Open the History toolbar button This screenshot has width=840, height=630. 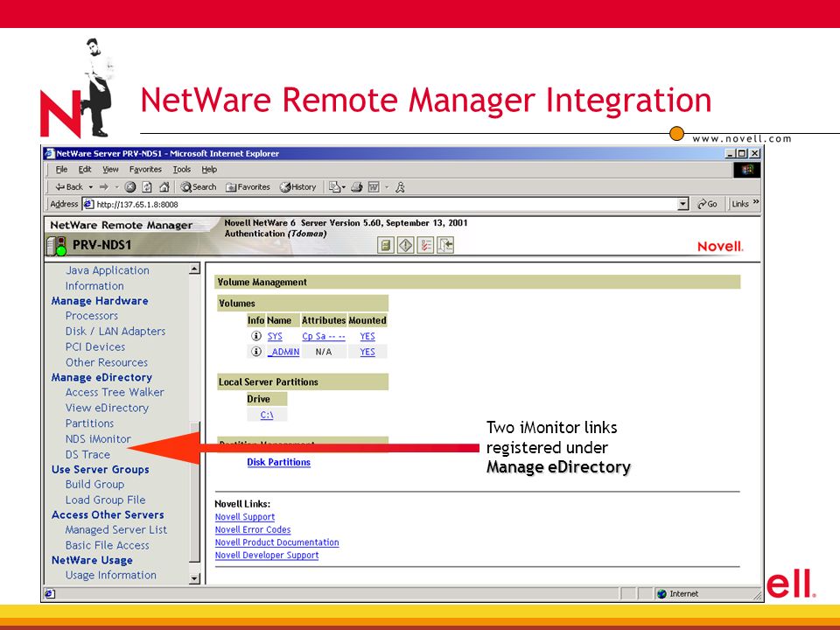click(x=298, y=187)
